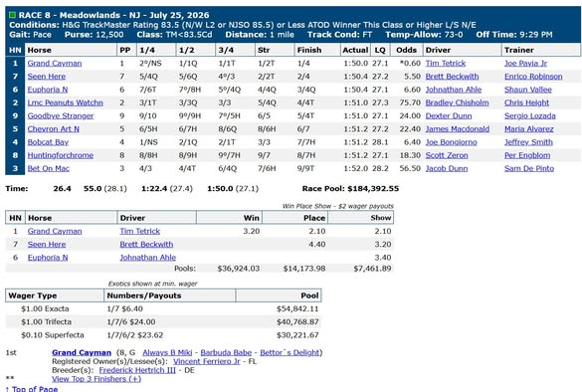Open dam Barbuda Babe link

point(226,352)
